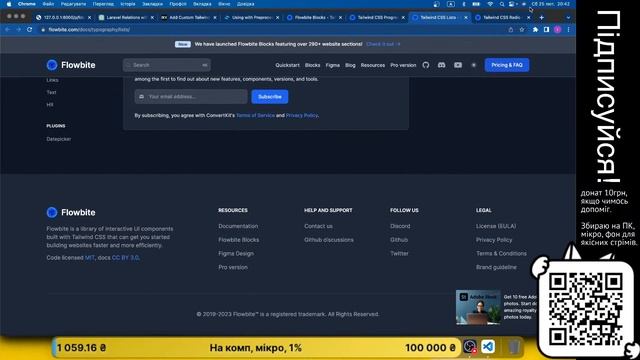This screenshot has width=640, height=360.
Task: Click the browser address bar URL
Action: point(89,30)
